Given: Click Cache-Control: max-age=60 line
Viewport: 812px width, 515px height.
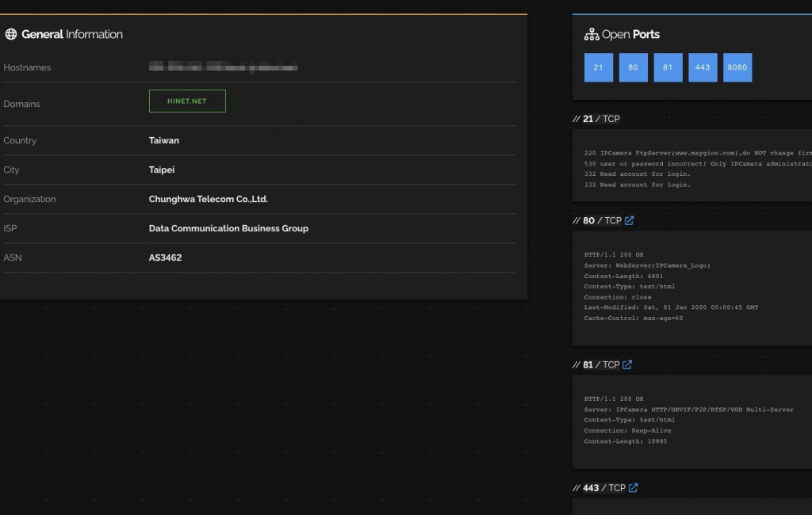Looking at the screenshot, I should click(x=634, y=319).
